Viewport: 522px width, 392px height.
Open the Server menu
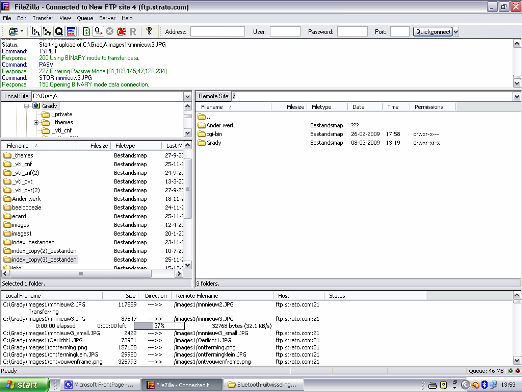click(107, 18)
